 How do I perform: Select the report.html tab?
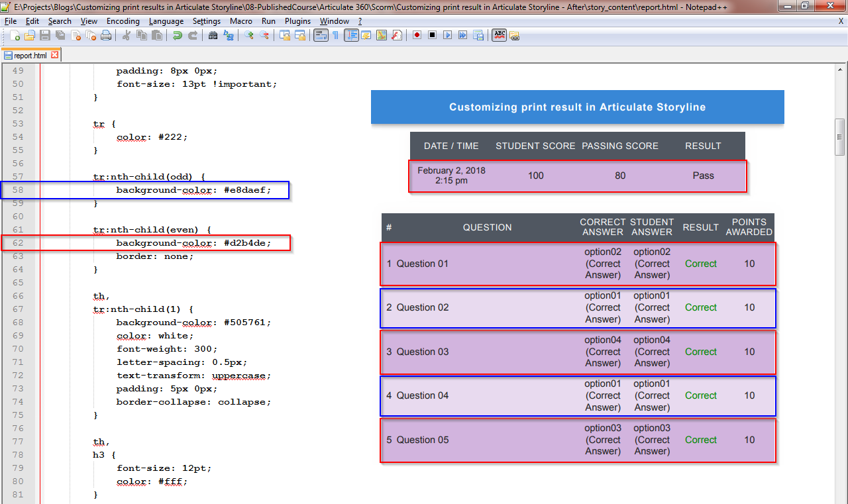[x=30, y=56]
